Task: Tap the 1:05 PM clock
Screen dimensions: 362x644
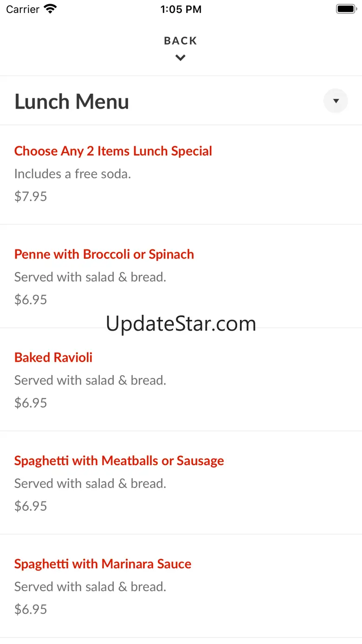Action: coord(181,9)
